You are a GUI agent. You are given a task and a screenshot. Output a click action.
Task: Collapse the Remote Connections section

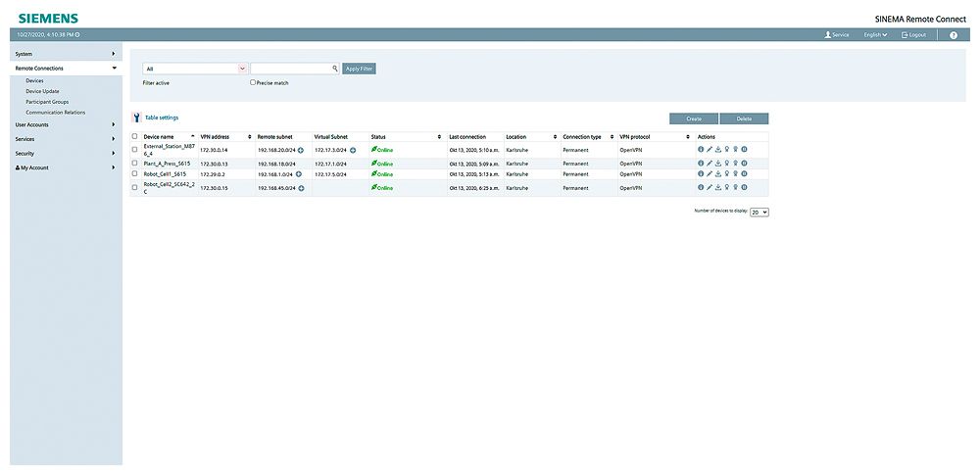pos(66,69)
